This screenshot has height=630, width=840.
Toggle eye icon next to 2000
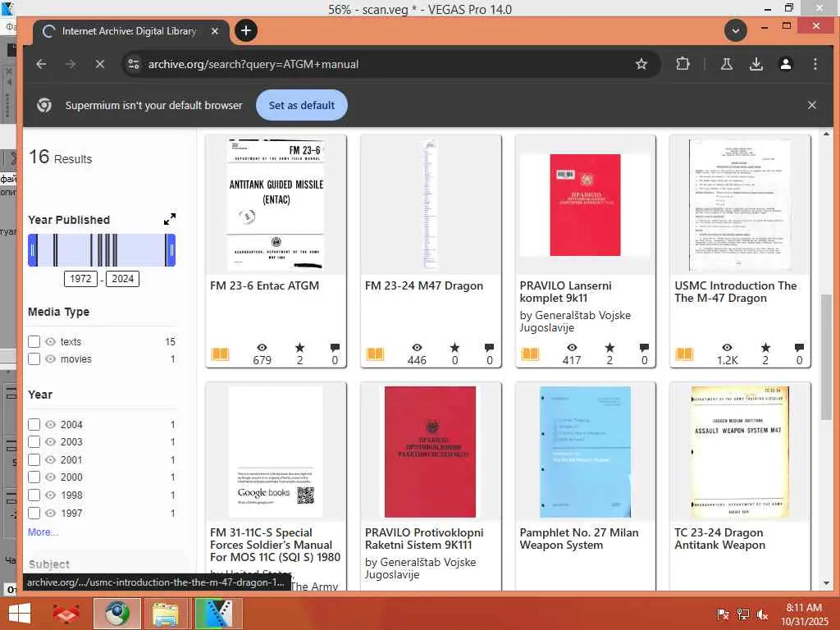click(x=50, y=477)
